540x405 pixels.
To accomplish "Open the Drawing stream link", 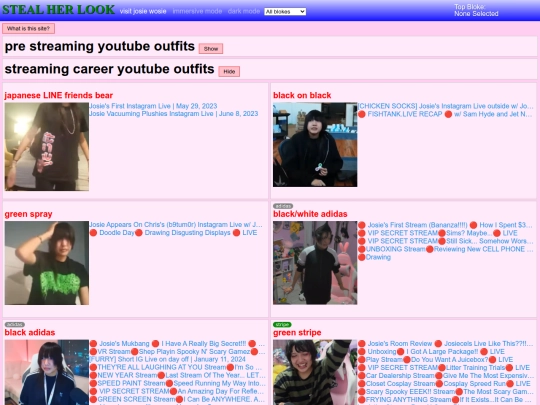I will 374,257.
